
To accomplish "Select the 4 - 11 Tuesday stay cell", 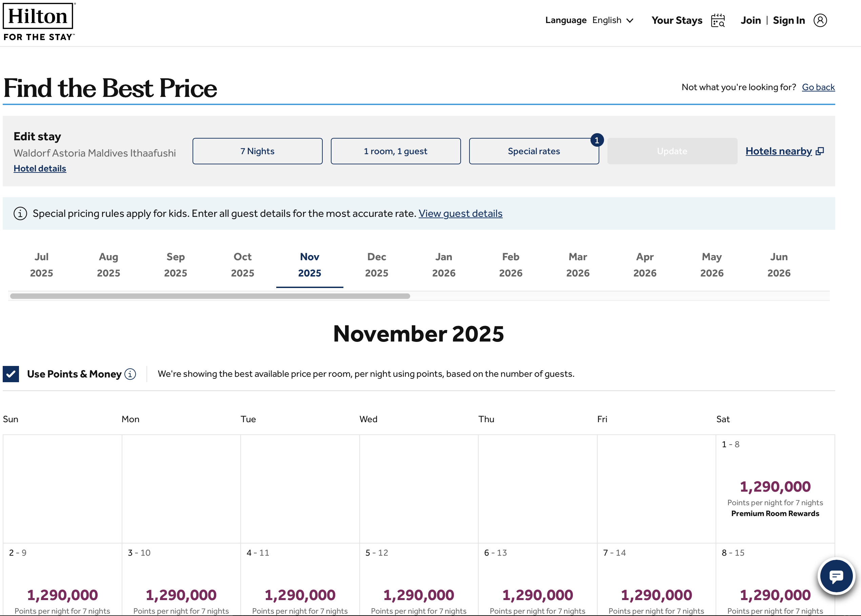I will (300, 580).
